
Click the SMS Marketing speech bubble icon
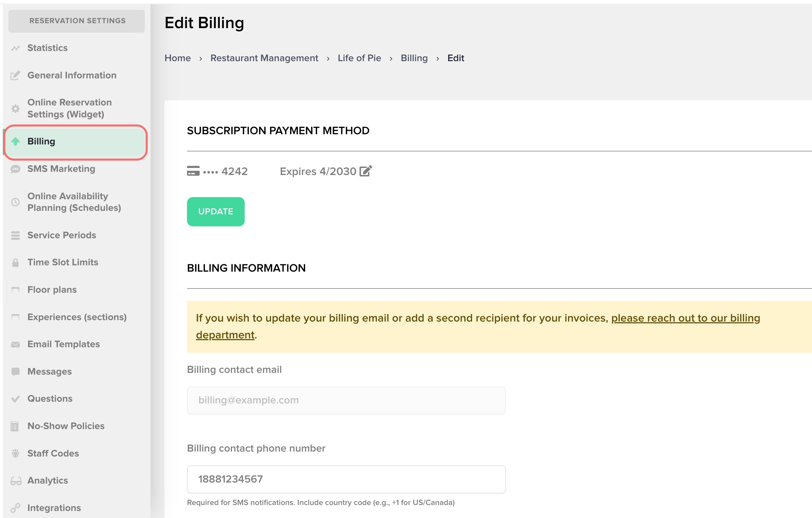coord(15,169)
